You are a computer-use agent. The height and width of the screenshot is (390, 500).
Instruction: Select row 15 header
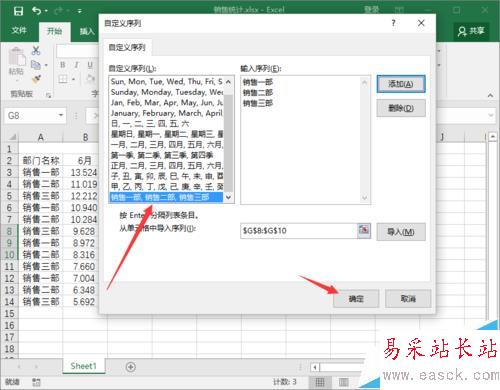tap(10, 314)
